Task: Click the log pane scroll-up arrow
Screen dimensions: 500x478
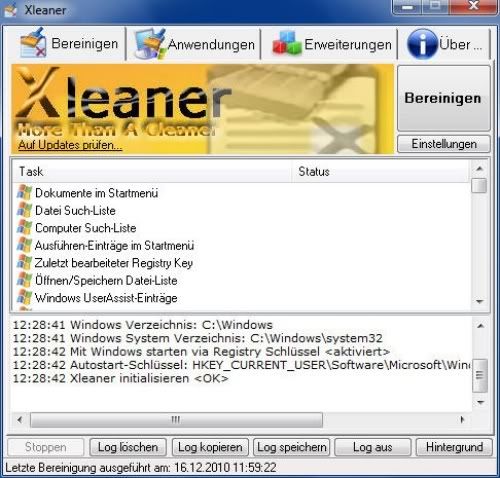Action: pos(480,325)
